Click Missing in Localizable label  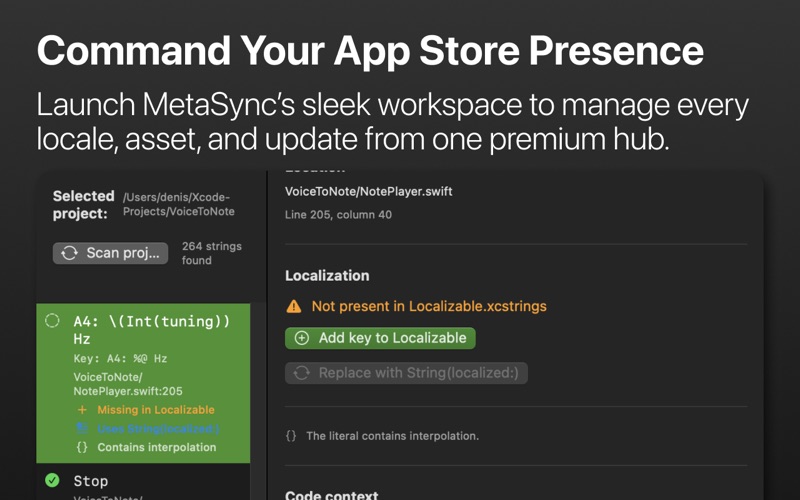click(x=156, y=410)
